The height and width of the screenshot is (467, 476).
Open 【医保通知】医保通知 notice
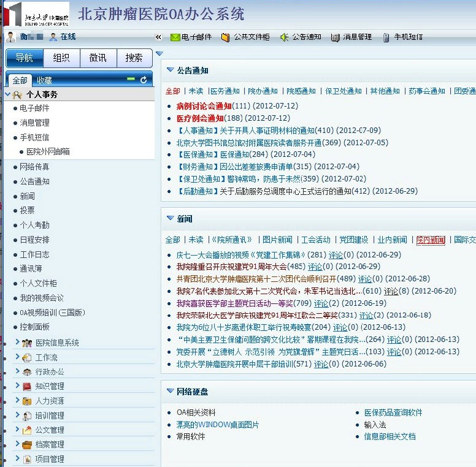point(212,154)
